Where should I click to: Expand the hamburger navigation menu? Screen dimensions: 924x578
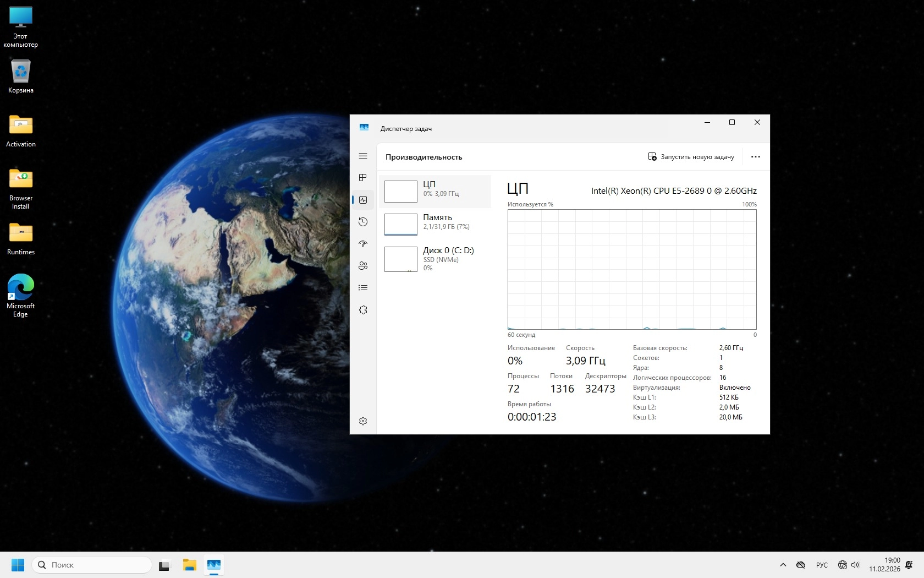363,156
